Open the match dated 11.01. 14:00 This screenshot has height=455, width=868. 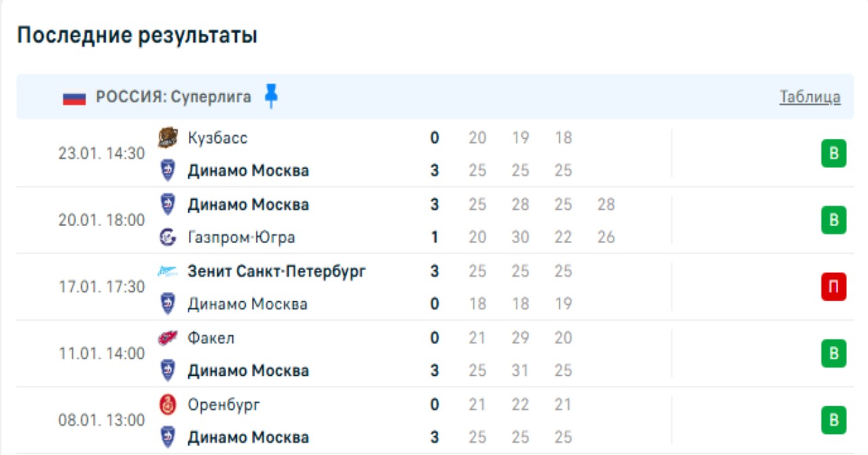[102, 353]
